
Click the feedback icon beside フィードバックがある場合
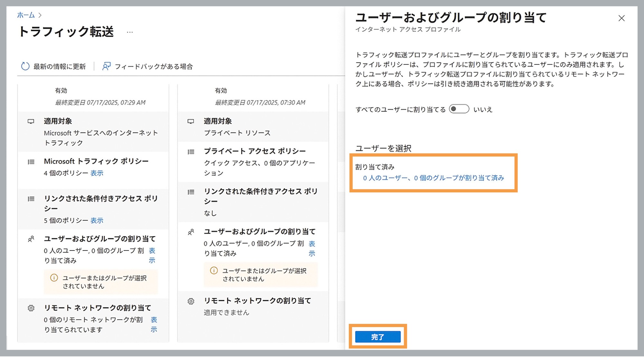107,66
